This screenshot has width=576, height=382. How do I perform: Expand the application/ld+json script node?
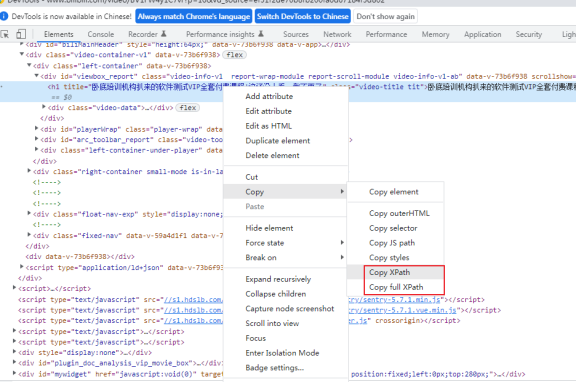pos(22,267)
